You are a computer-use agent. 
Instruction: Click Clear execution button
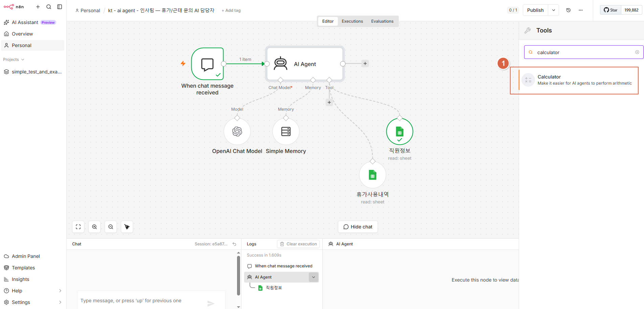pos(298,244)
